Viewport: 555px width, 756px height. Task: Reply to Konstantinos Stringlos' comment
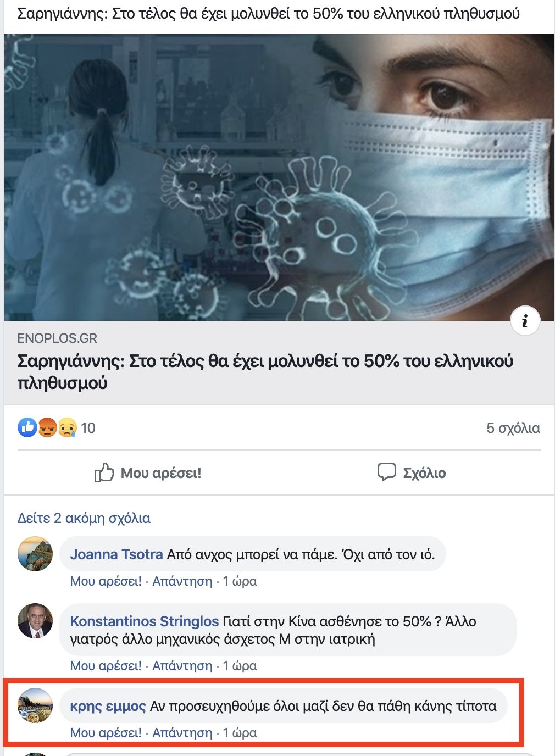pos(182,666)
